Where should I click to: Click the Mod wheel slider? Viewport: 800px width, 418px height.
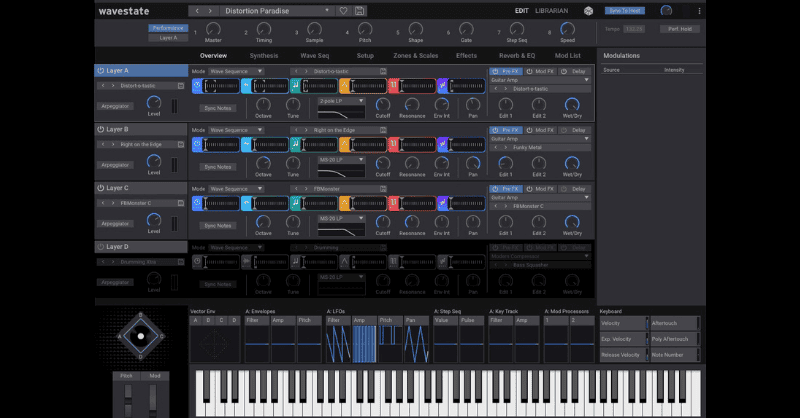153,399
